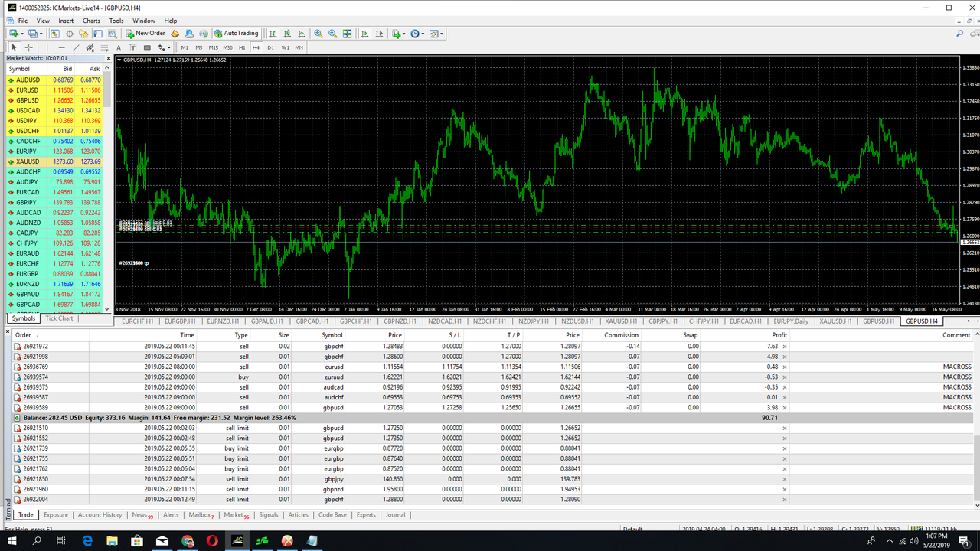Tile chart windows using the grid icon
This screenshot has height=551, width=980.
347,34
